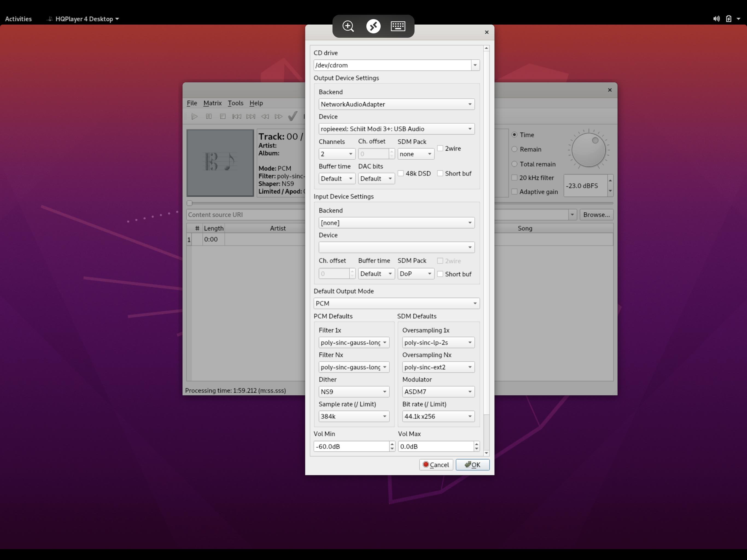Open the Matrix menu
The width and height of the screenshot is (747, 560).
[x=212, y=103]
